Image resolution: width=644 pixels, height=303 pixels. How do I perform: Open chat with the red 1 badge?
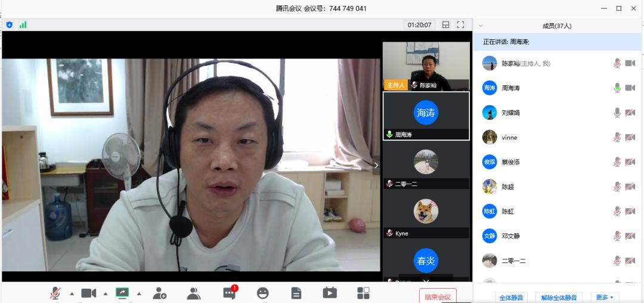[230, 292]
